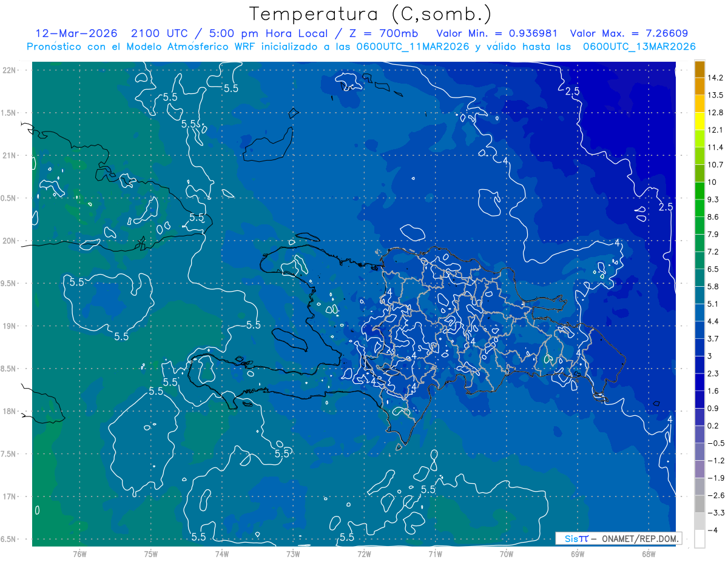Click the 71W longitude axis label
The width and height of the screenshot is (728, 562).
point(435,554)
